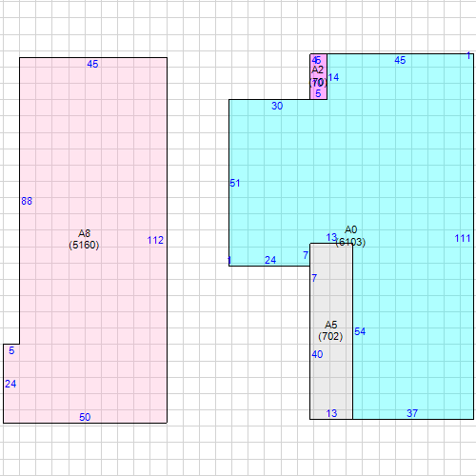Screen dimensions: 476x476
Task: Click the 45 dimension at A8's top edge
Action: coord(92,64)
